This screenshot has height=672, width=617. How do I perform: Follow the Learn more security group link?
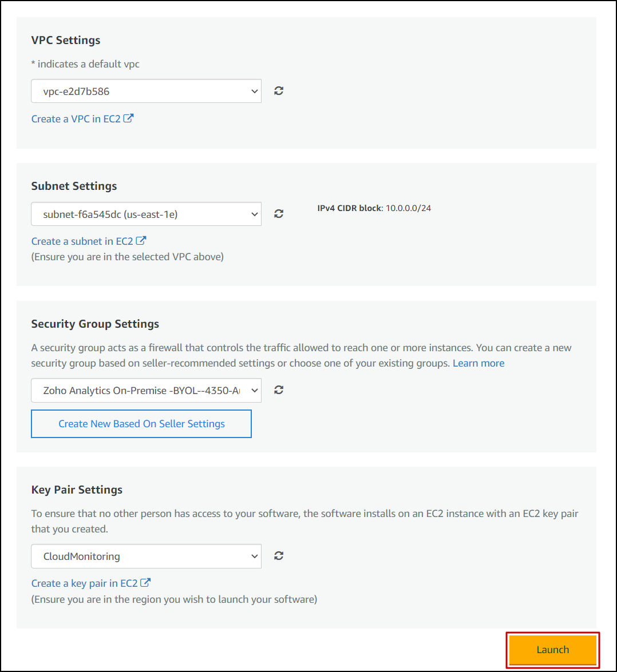(x=478, y=363)
